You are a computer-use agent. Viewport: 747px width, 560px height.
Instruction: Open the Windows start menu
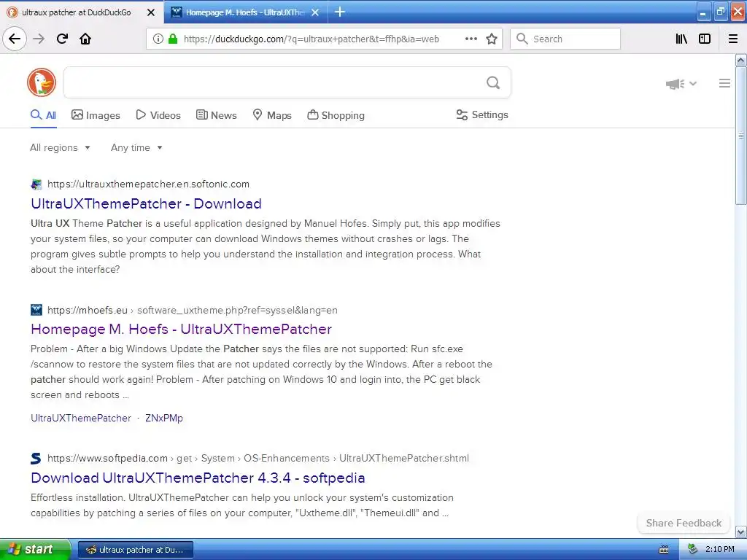(x=35, y=550)
